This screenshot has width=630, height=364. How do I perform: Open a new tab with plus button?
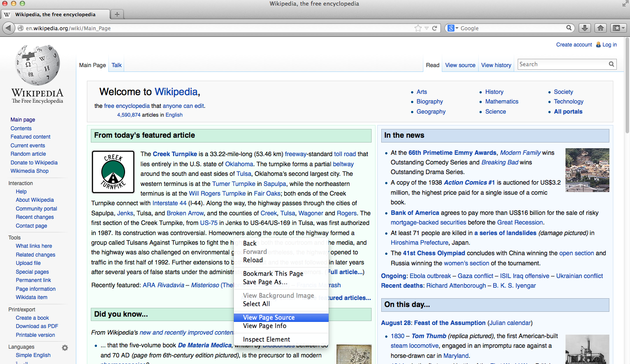point(117,14)
